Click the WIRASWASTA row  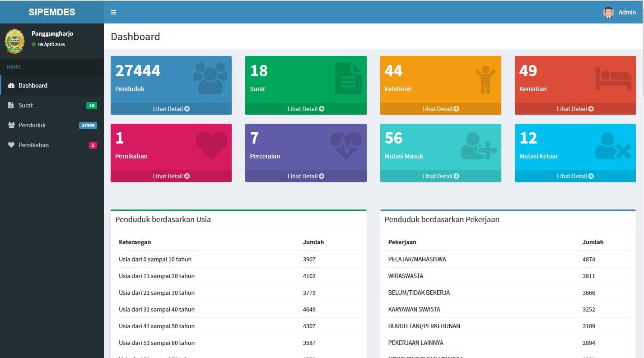pos(508,276)
